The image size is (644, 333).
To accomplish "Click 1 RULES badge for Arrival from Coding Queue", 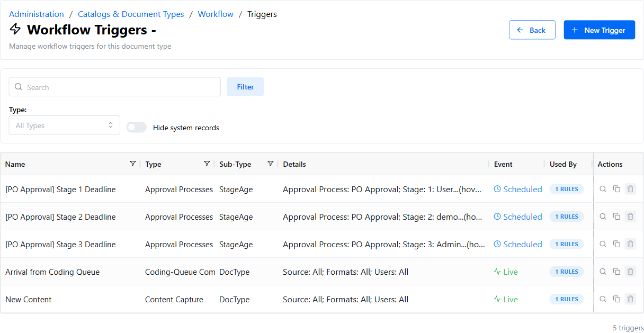I will pyautogui.click(x=567, y=272).
